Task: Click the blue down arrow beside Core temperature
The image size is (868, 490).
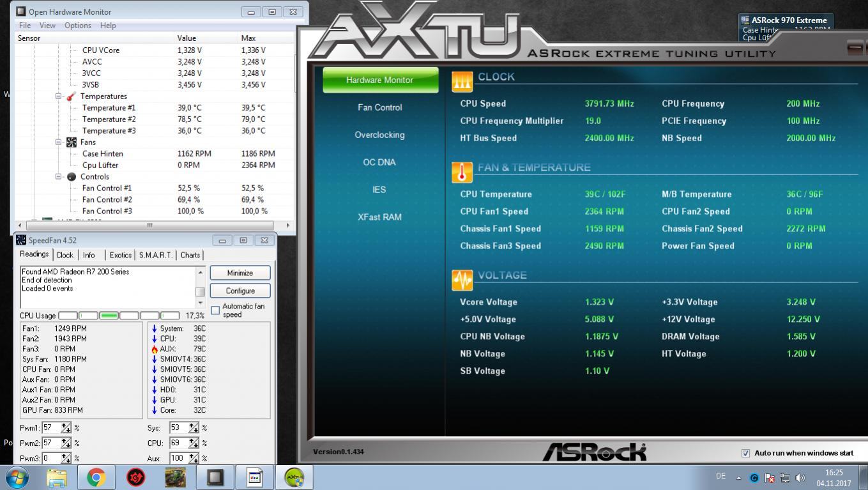Action: (x=155, y=411)
